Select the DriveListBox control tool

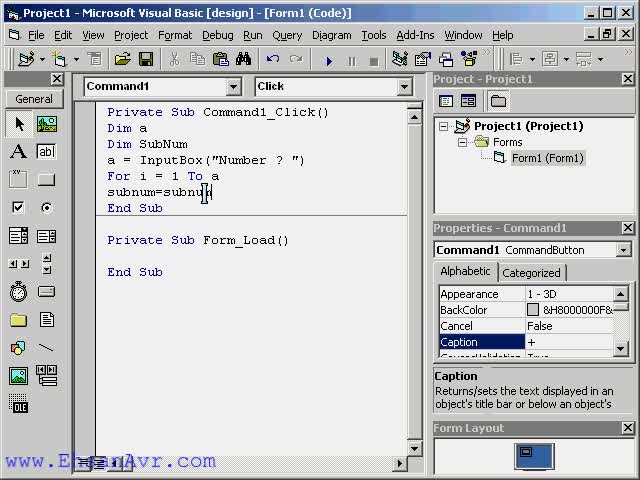(47, 291)
